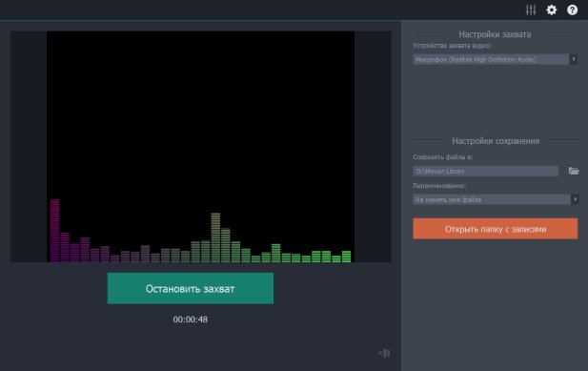Open the Не менять имя файла rename list

point(492,199)
